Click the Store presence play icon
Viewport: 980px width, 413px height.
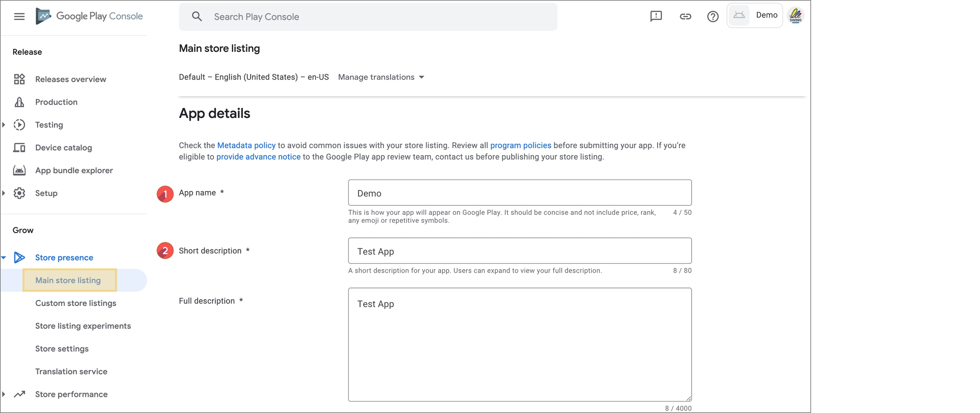pos(19,257)
